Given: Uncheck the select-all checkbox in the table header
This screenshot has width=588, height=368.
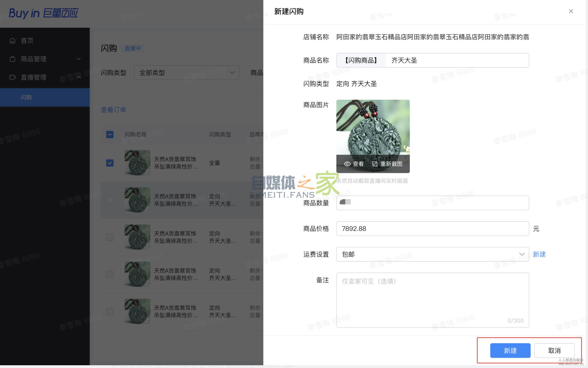Looking at the screenshot, I should 110,134.
